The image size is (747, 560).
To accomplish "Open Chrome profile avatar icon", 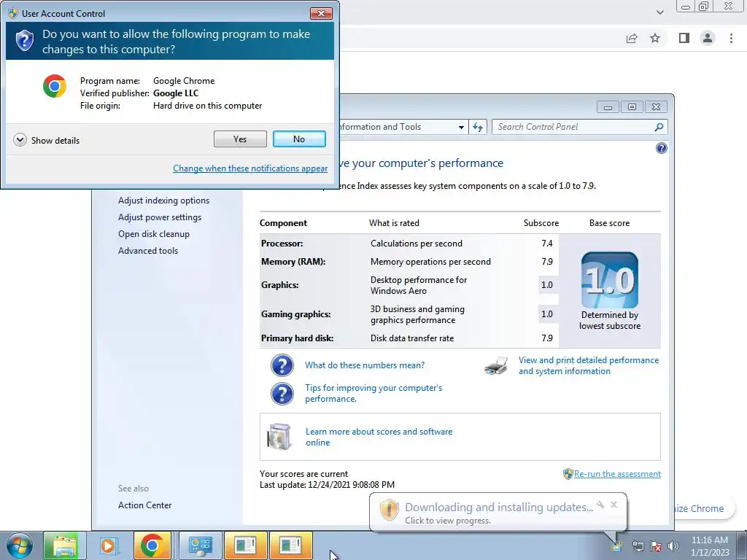I will pyautogui.click(x=708, y=38).
